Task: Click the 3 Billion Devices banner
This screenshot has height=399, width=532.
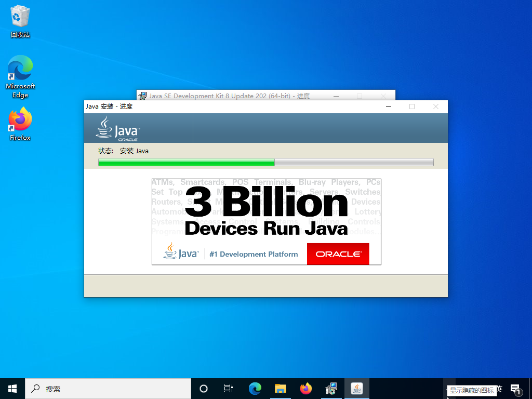Action: click(267, 222)
